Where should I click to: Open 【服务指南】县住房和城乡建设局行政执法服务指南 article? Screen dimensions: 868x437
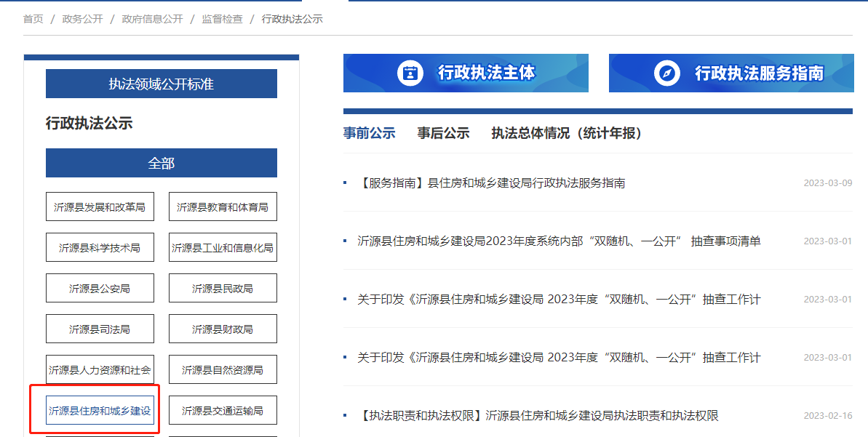pos(491,183)
